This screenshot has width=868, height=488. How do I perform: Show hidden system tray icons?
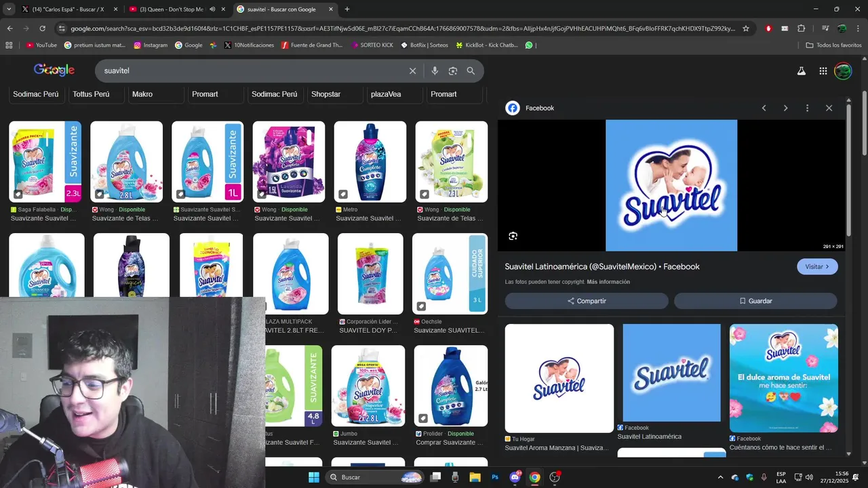720,477
